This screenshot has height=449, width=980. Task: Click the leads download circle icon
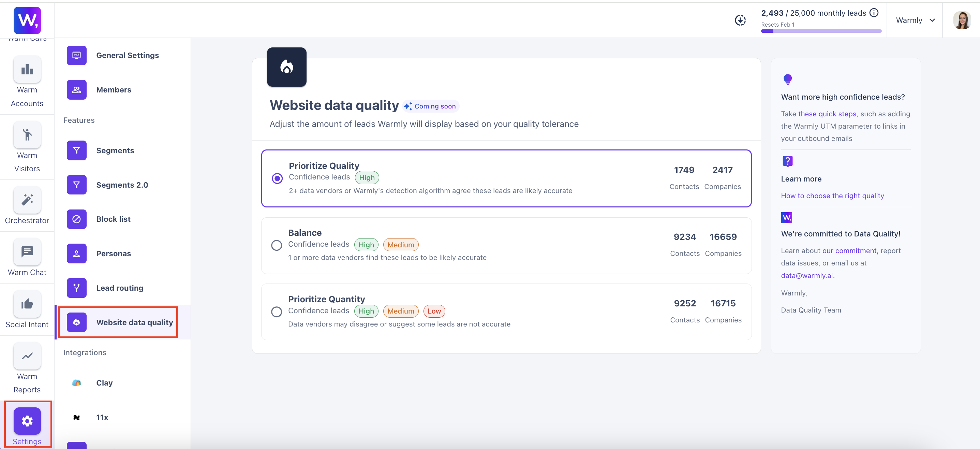point(740,20)
